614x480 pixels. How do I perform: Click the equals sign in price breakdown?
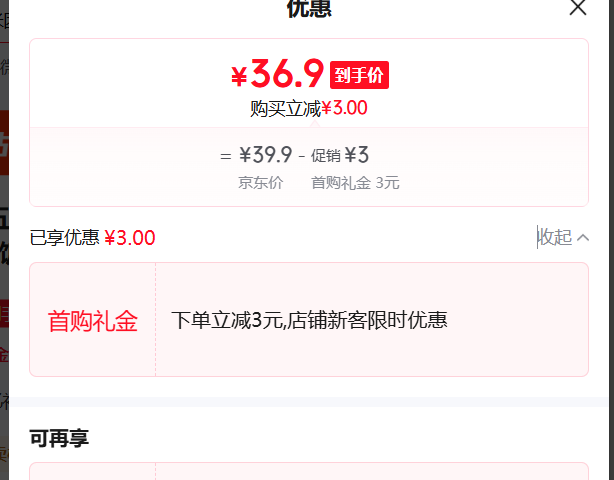[226, 157]
